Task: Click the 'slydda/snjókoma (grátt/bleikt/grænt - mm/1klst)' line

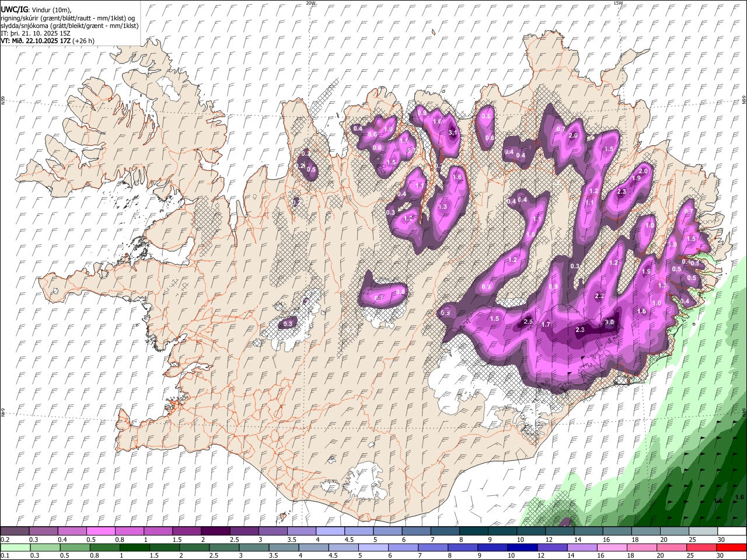Action: (69, 26)
